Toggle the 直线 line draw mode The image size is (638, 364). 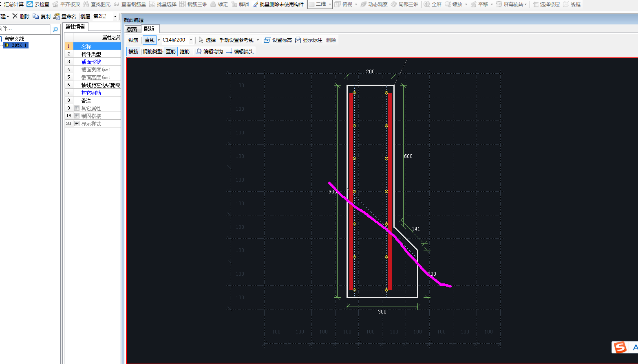tap(150, 40)
